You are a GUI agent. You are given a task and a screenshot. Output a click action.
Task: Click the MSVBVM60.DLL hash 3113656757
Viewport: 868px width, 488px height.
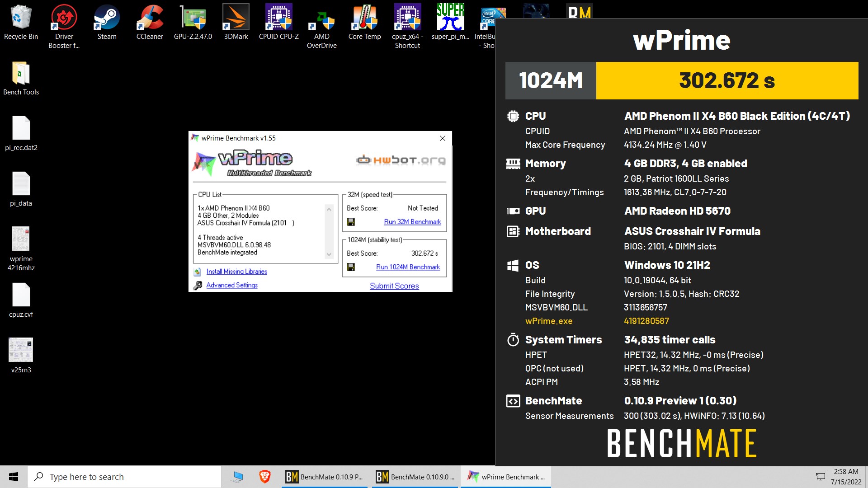pyautogui.click(x=646, y=307)
